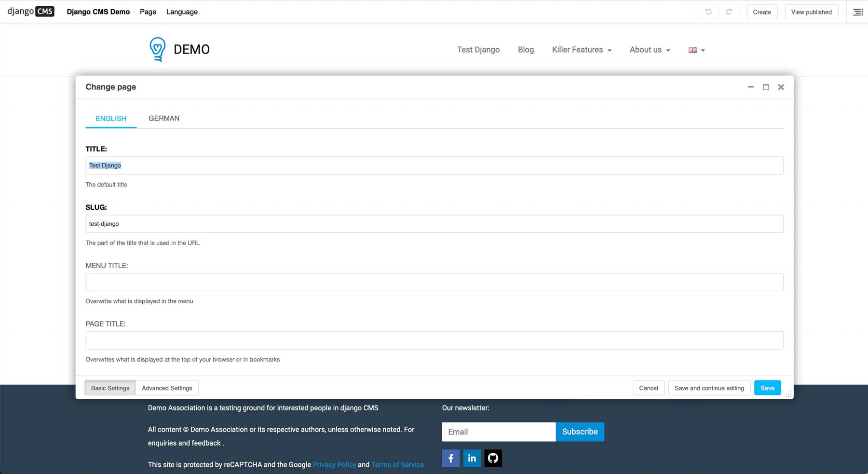This screenshot has height=474, width=868.
Task: Switch to the GERMAN tab
Action: click(x=164, y=118)
